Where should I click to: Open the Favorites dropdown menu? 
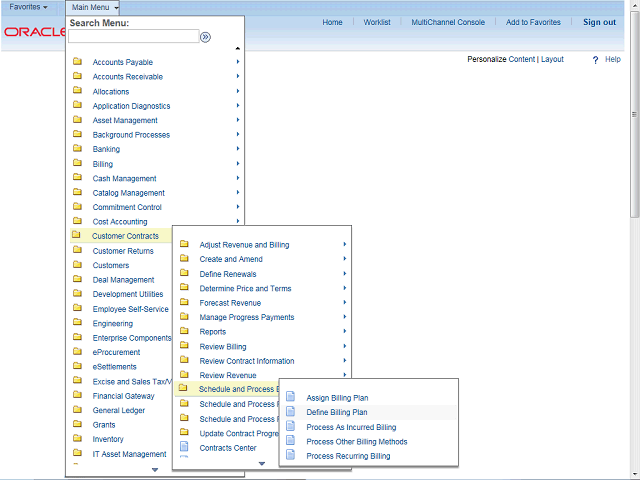click(x=28, y=7)
